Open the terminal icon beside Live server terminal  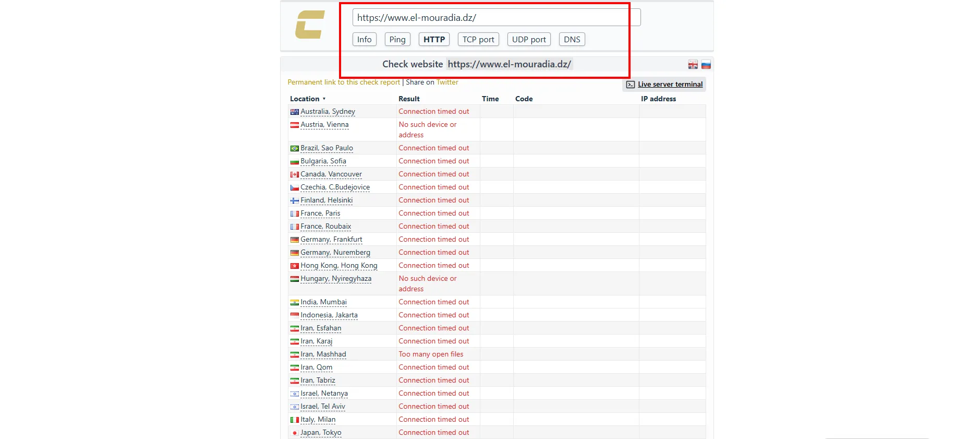click(631, 85)
